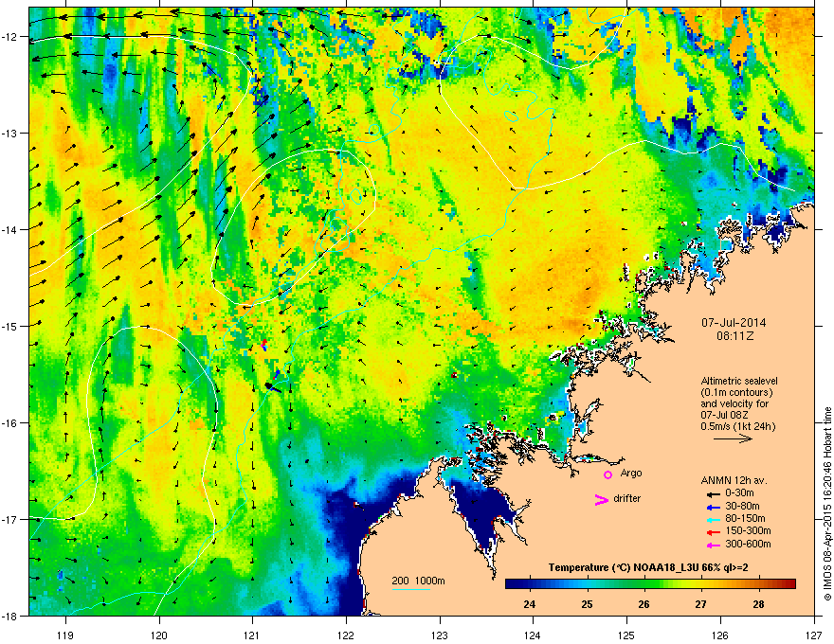Click the 24 label under colour bar
The image size is (834, 644).
pyautogui.click(x=529, y=604)
